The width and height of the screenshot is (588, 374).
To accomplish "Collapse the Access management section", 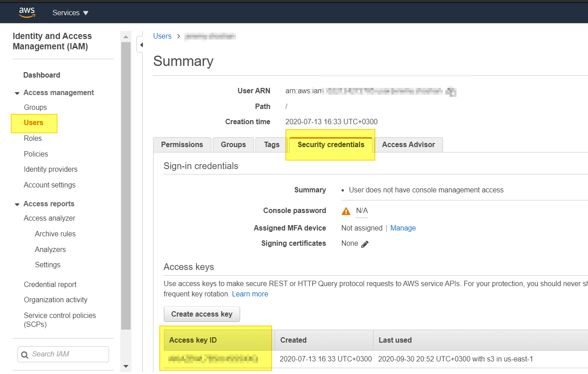I will pos(18,93).
